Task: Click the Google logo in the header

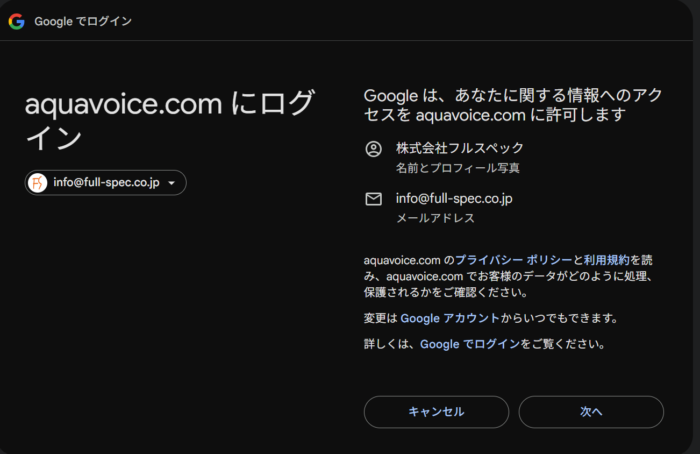Action: click(17, 21)
